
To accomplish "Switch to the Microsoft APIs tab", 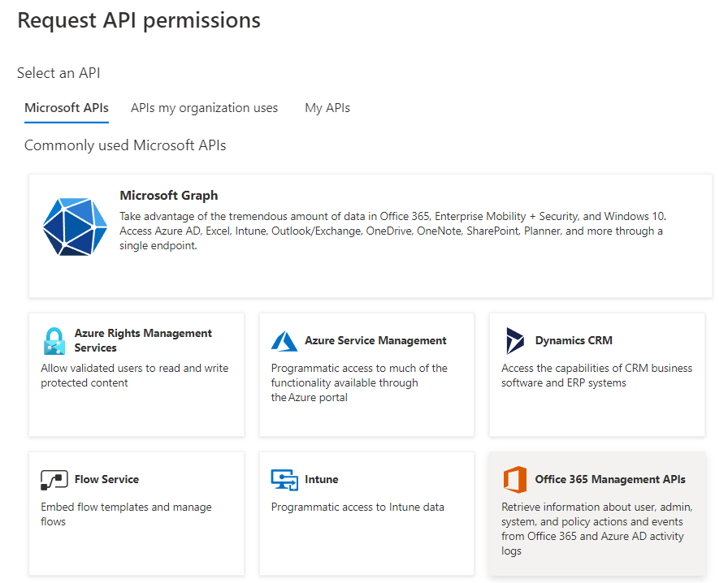I will (x=67, y=108).
